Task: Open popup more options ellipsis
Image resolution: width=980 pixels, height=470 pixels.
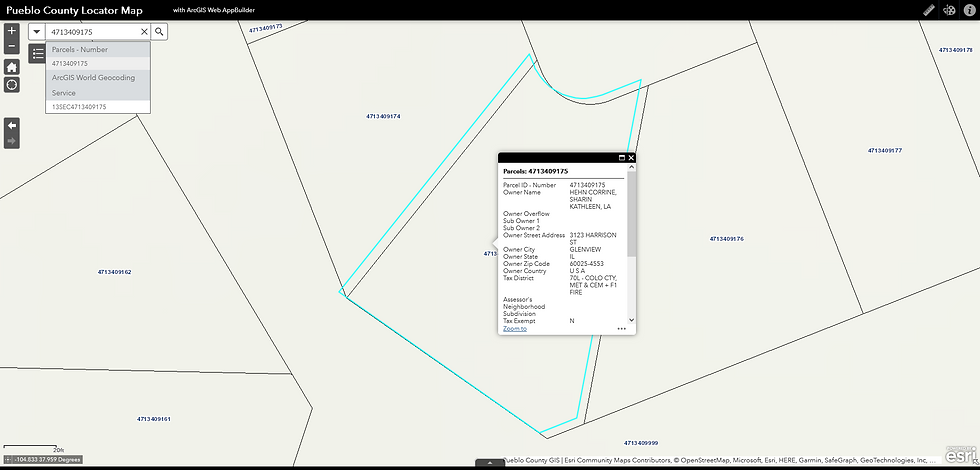Action: (x=621, y=328)
